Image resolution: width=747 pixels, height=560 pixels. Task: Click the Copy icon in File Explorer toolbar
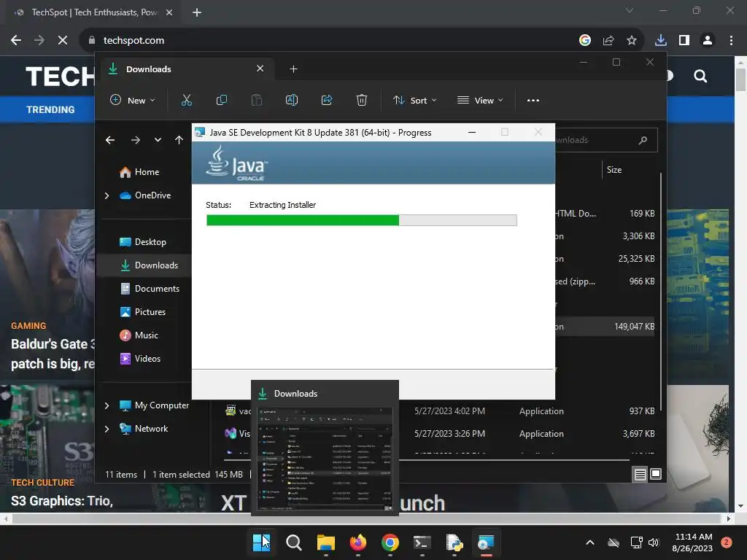pos(222,100)
